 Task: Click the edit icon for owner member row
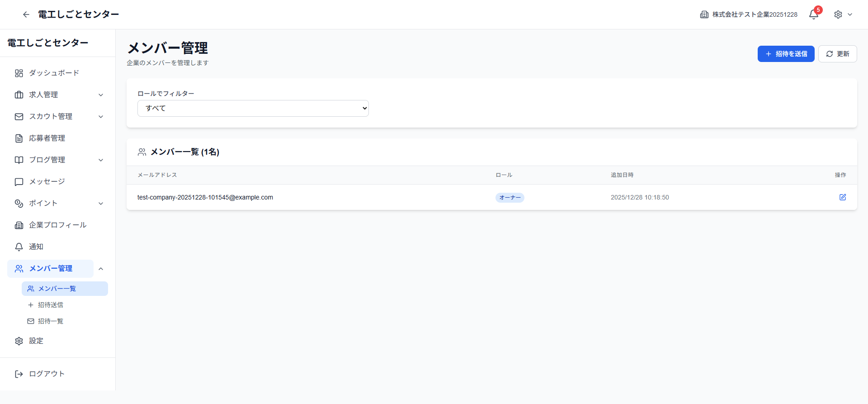(x=843, y=197)
